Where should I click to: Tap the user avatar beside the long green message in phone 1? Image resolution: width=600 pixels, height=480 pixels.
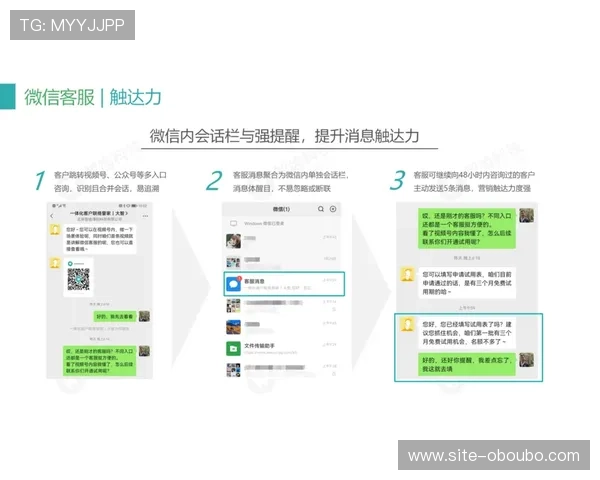pyautogui.click(x=144, y=351)
